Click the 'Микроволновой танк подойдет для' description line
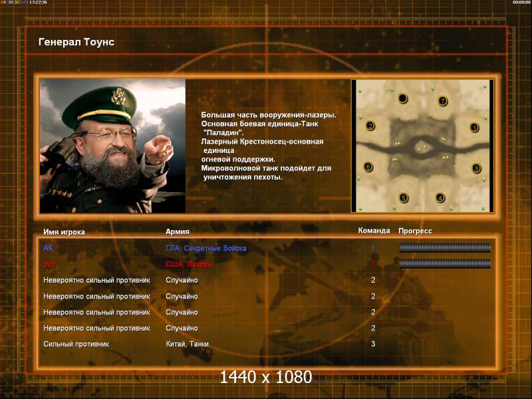532x399 pixels. [266, 168]
